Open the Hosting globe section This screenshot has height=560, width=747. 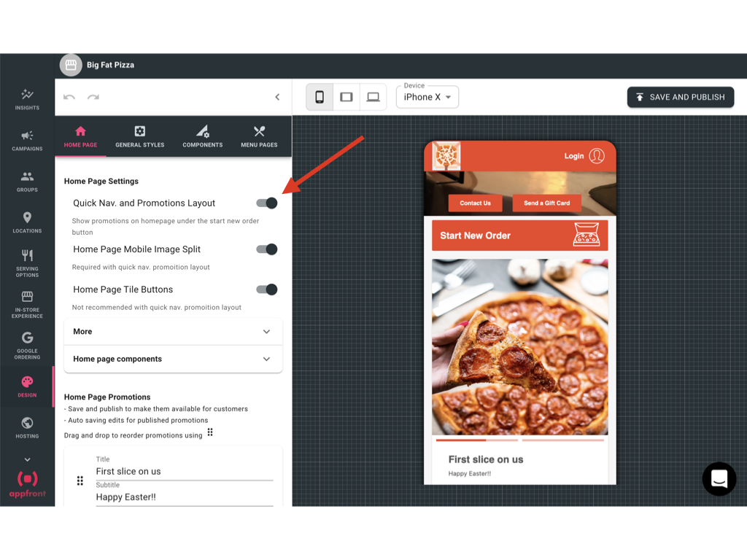27,427
